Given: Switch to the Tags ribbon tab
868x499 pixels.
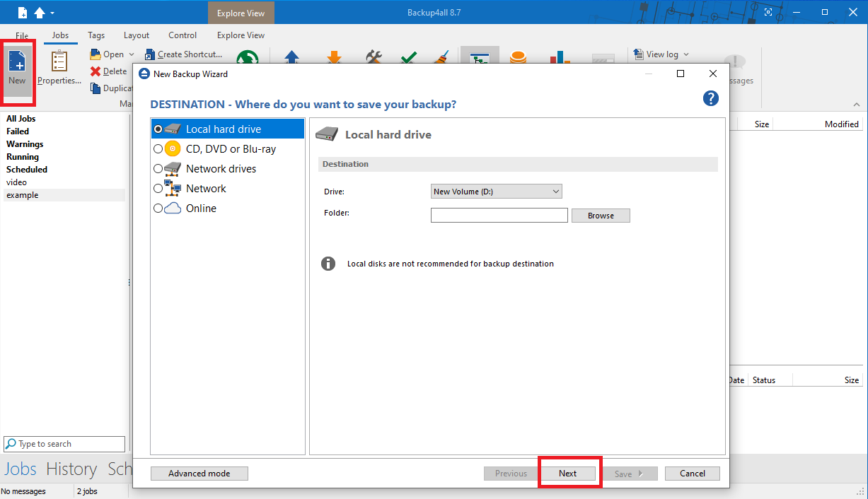Looking at the screenshot, I should coord(96,35).
